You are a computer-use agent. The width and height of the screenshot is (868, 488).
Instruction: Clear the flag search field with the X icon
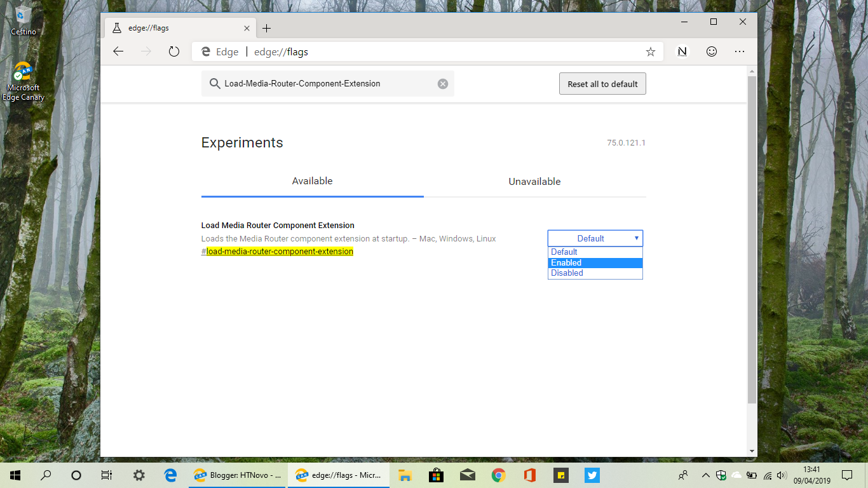click(442, 83)
